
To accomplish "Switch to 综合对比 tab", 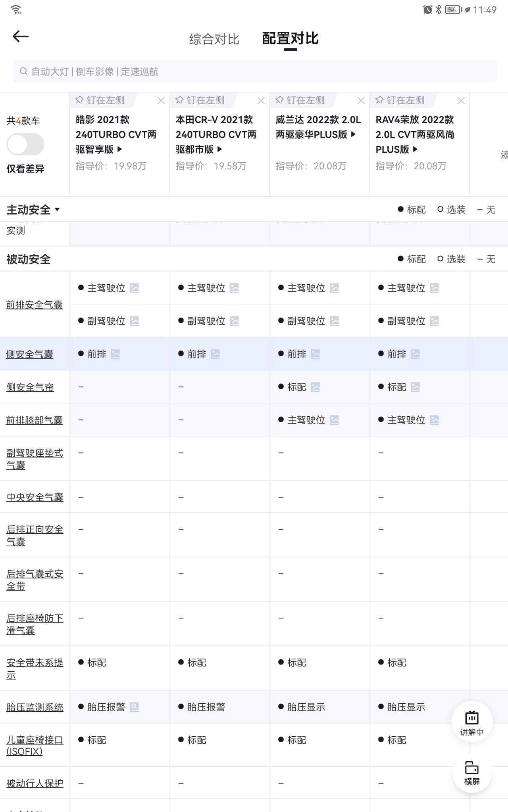I will pos(214,39).
